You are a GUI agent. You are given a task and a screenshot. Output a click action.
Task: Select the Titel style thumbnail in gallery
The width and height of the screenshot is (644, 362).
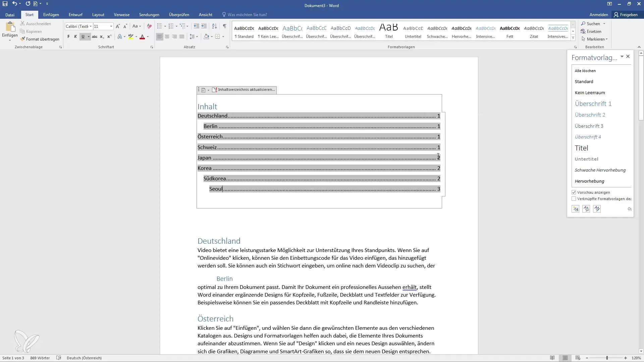389,31
